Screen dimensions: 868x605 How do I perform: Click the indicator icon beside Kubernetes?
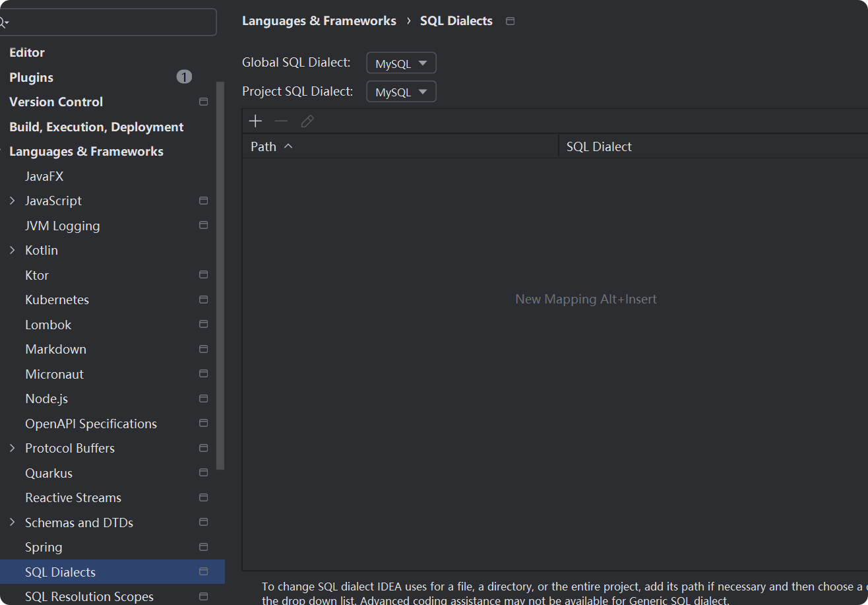coord(203,299)
